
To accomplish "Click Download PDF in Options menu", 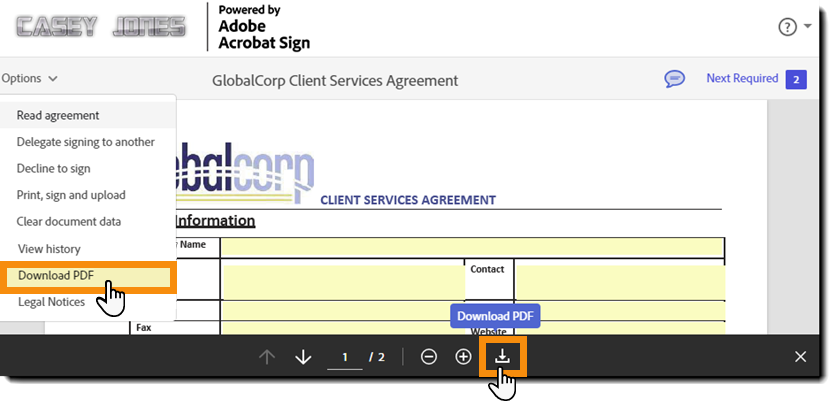I will [x=57, y=275].
